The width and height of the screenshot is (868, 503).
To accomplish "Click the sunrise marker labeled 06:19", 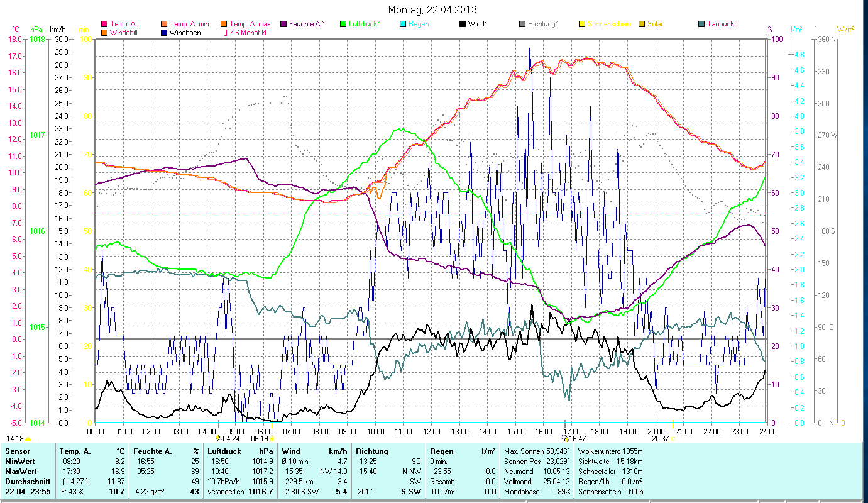I will 272,438.
